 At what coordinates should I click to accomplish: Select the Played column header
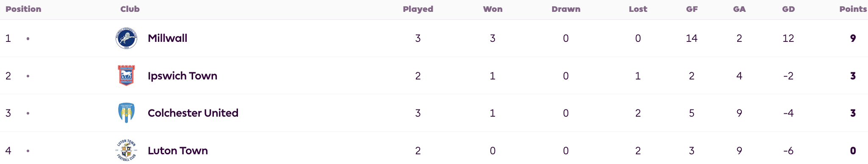(x=418, y=9)
